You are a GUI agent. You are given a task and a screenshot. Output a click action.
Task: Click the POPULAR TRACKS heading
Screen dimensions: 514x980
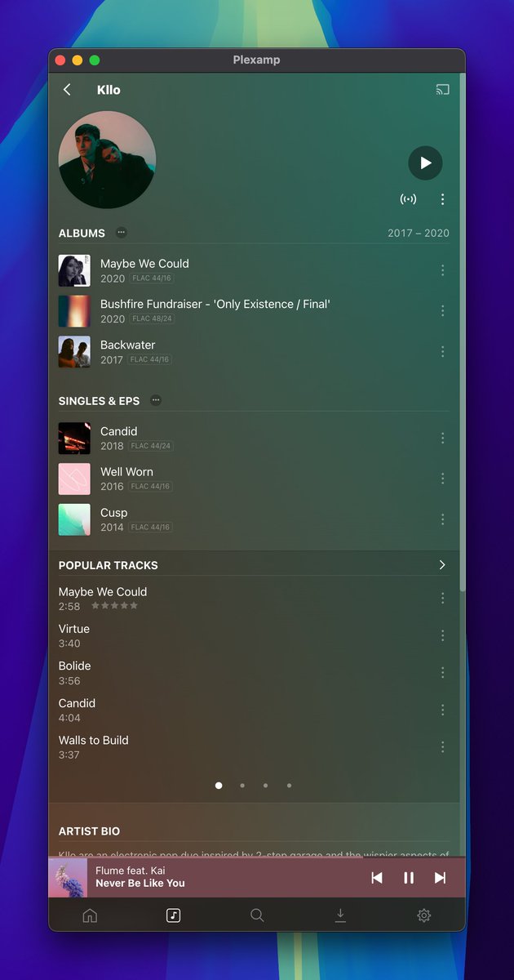click(x=109, y=565)
